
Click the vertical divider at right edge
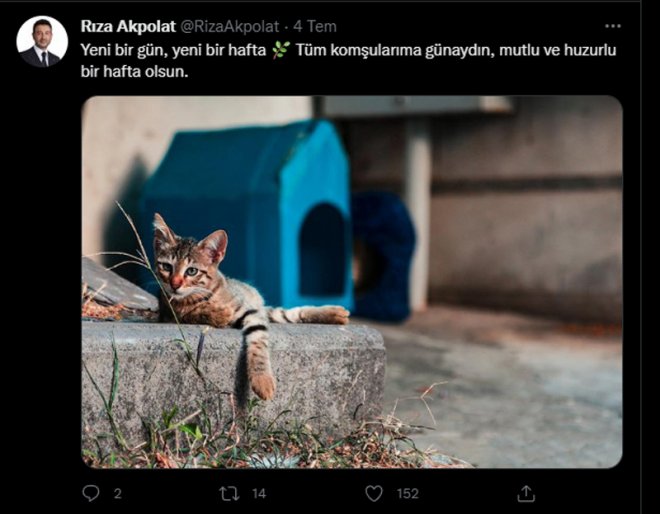641,257
